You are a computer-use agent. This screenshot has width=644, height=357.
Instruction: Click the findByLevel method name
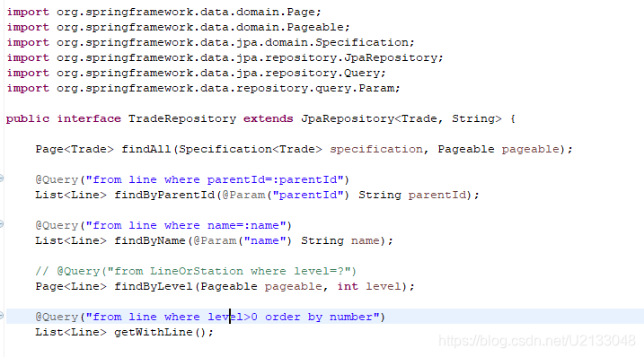[154, 286]
